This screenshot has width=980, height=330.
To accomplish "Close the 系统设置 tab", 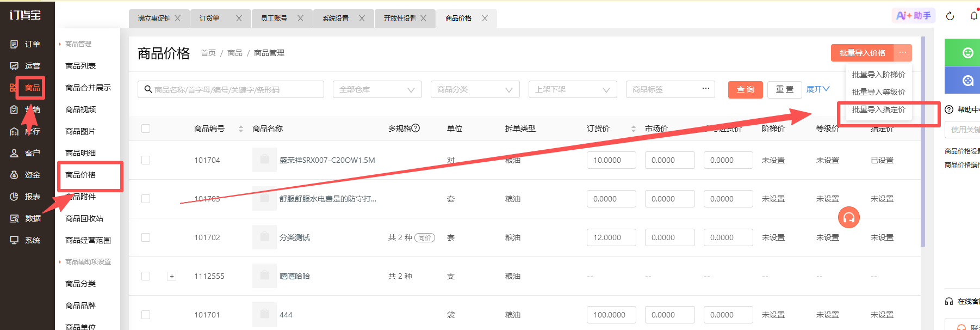I will coord(362,19).
